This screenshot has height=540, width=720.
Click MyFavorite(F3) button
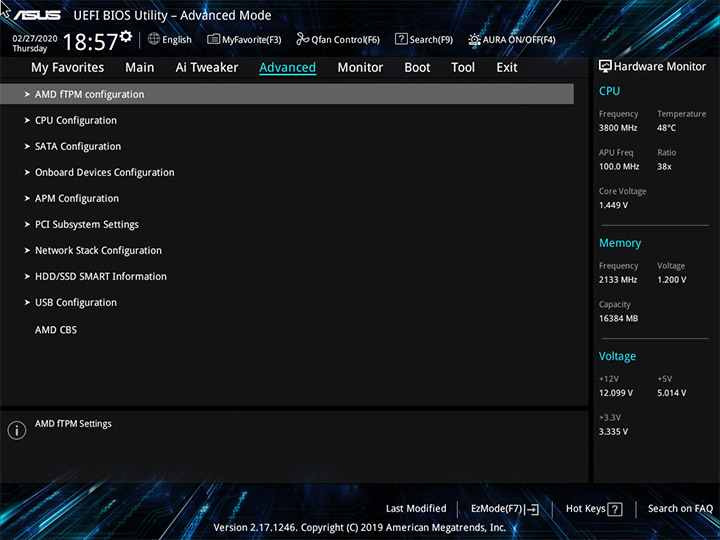coord(251,39)
